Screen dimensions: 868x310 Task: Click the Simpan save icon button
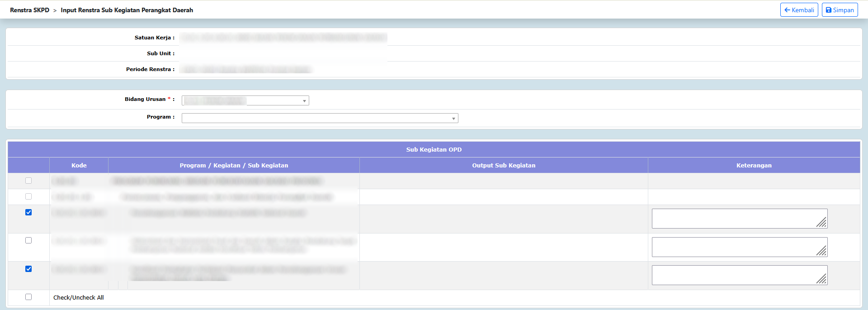(x=840, y=10)
